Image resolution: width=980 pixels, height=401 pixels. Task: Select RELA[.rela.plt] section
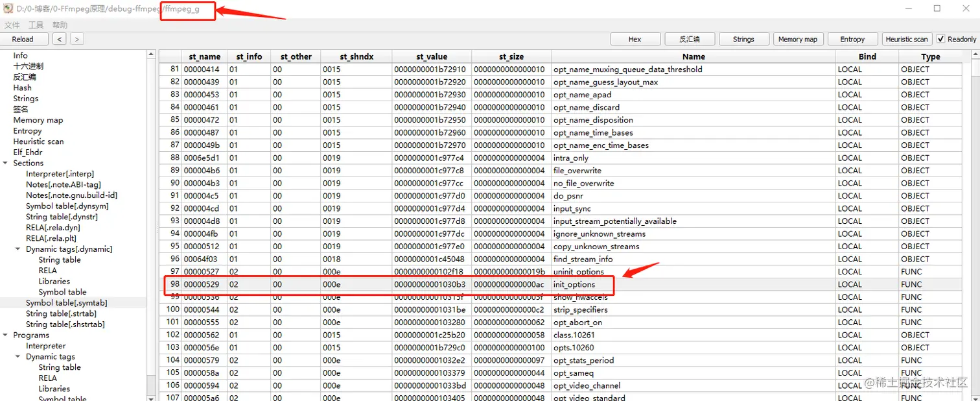click(51, 238)
